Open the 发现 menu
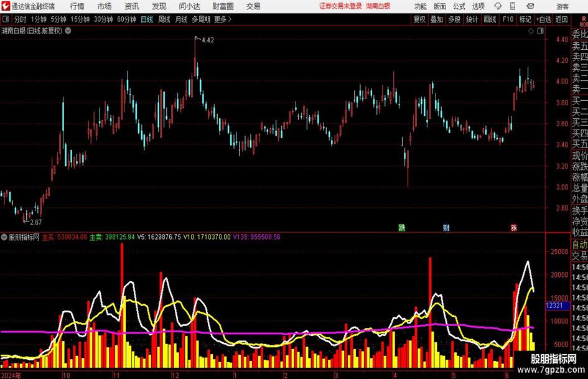Screen dimensions: 588x379 (x=159, y=6)
